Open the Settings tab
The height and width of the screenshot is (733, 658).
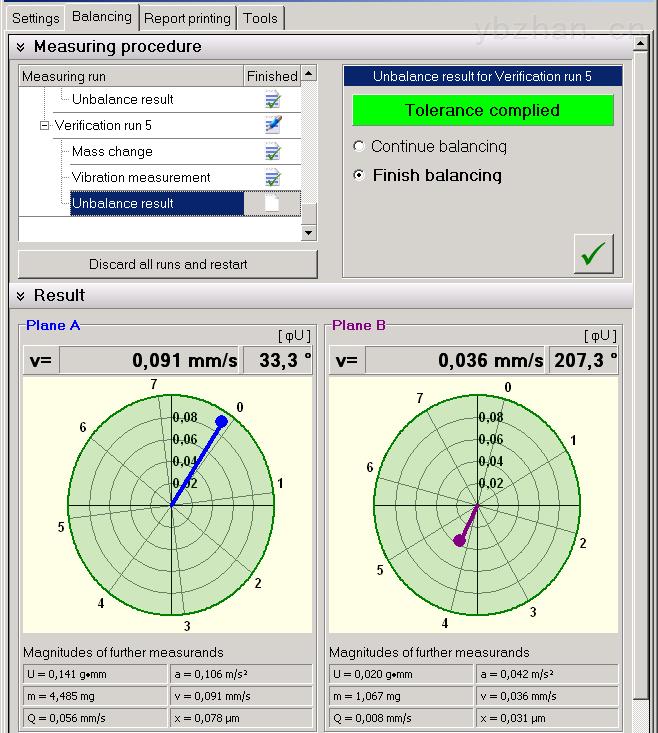pos(36,18)
